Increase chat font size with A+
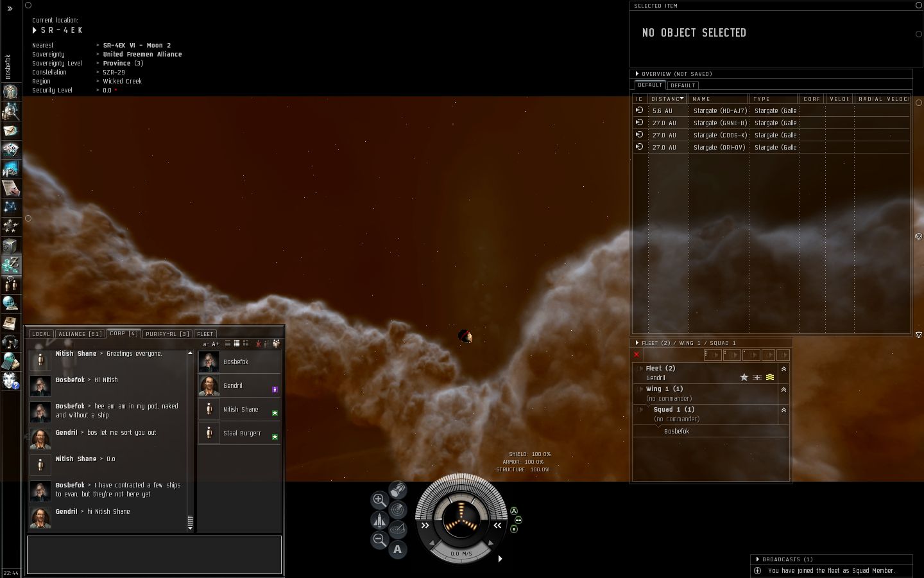 tap(216, 344)
